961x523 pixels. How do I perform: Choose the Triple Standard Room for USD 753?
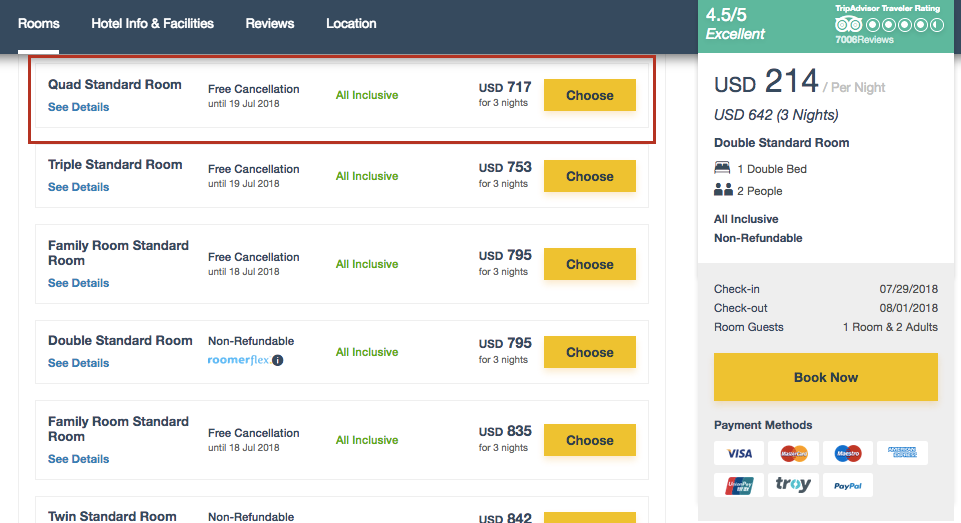click(x=589, y=176)
